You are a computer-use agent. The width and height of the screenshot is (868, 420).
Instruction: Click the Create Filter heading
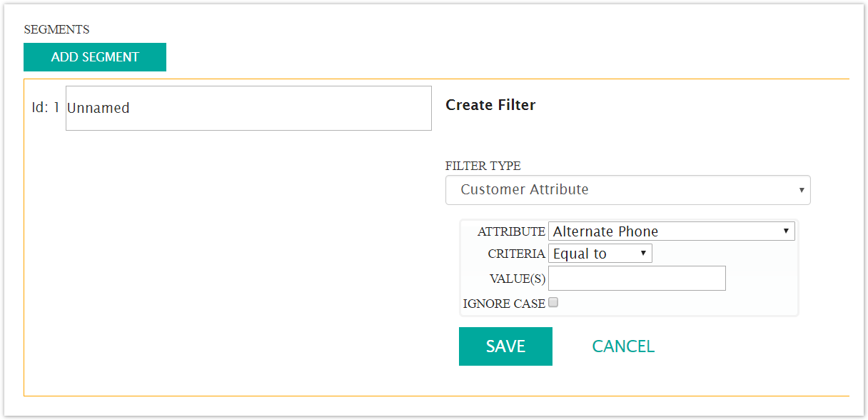490,104
